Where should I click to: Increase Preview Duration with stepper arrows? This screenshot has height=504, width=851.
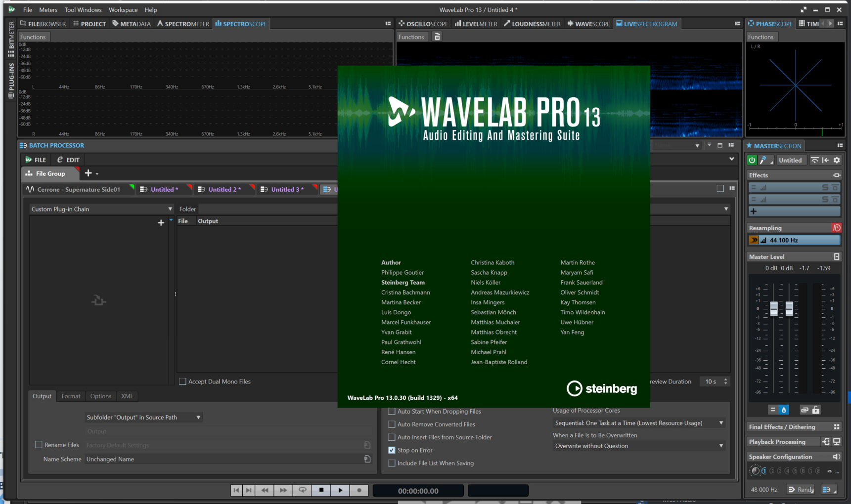coord(725,379)
